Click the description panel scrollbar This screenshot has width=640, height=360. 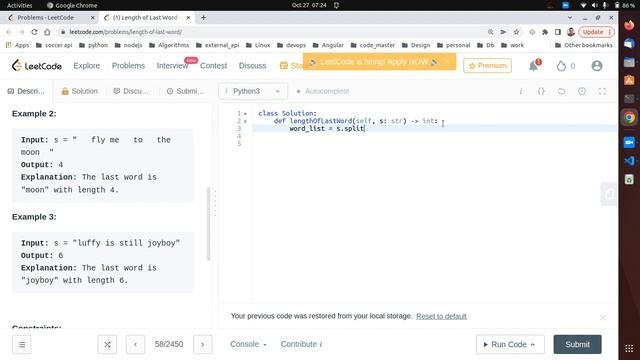[x=209, y=224]
